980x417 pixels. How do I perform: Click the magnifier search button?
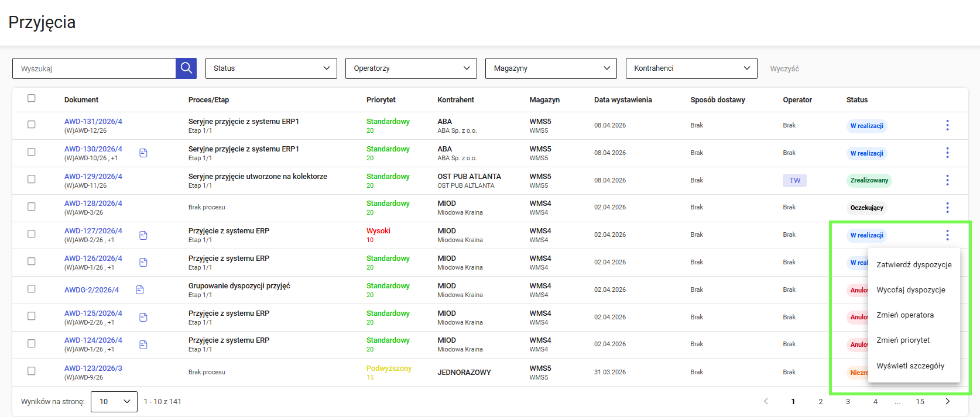pyautogui.click(x=186, y=68)
